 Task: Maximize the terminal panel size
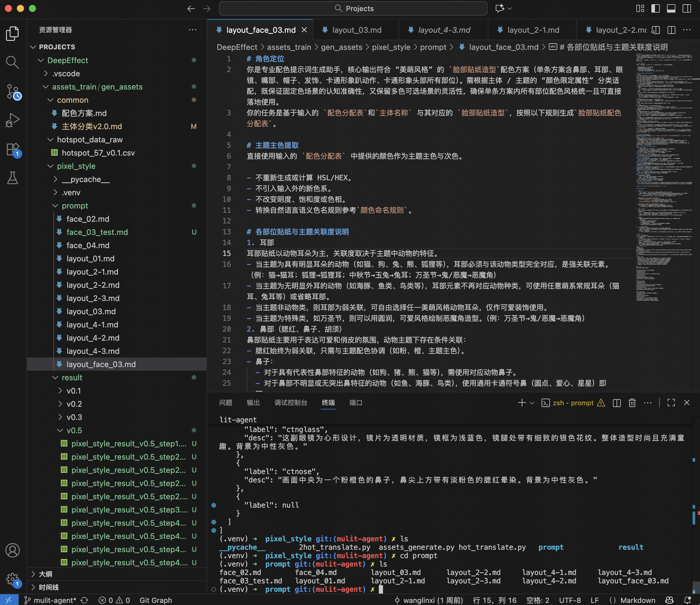coord(671,403)
